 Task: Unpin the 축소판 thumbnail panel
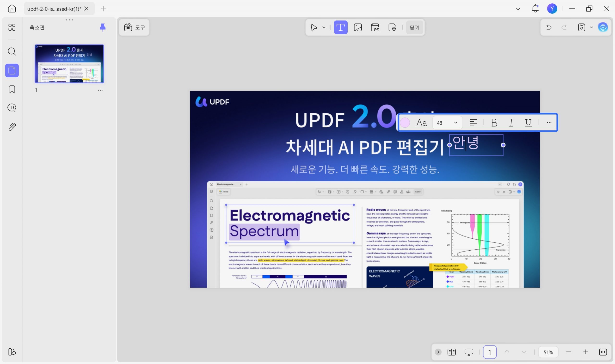click(103, 27)
